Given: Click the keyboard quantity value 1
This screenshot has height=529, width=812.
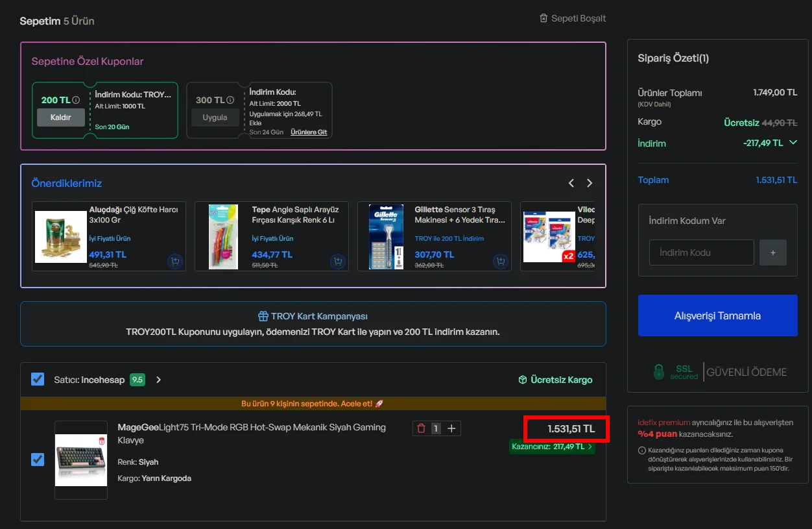Looking at the screenshot, I should click(x=436, y=428).
